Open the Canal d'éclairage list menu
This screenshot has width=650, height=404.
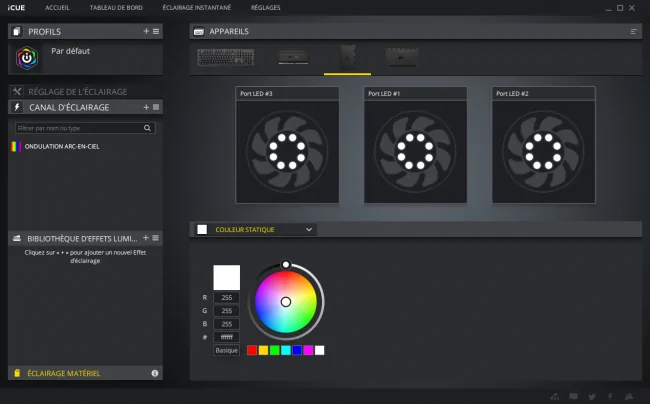click(156, 107)
